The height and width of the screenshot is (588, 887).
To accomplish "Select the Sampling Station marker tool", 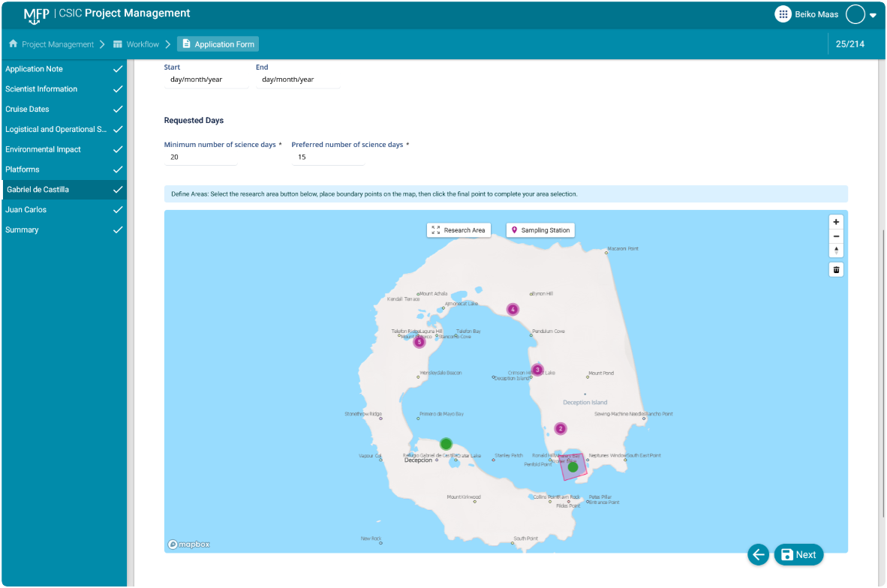I will 540,230.
